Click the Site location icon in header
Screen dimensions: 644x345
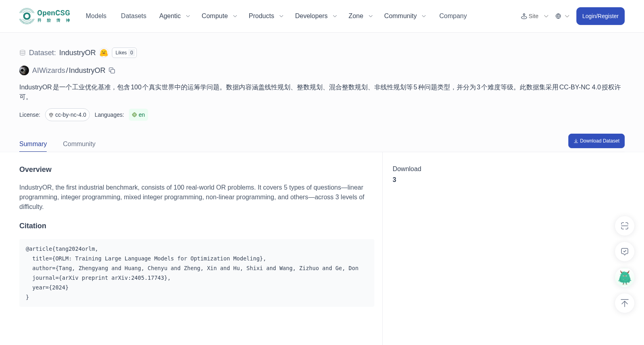(x=524, y=16)
